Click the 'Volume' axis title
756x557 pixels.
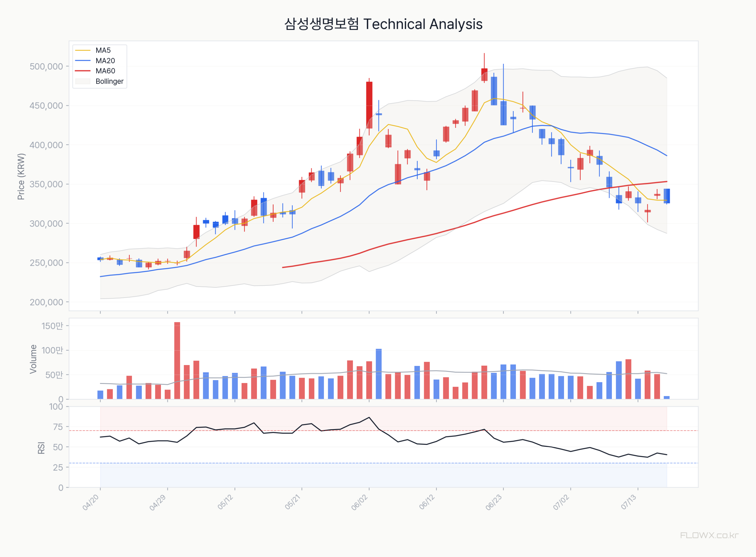click(x=33, y=359)
